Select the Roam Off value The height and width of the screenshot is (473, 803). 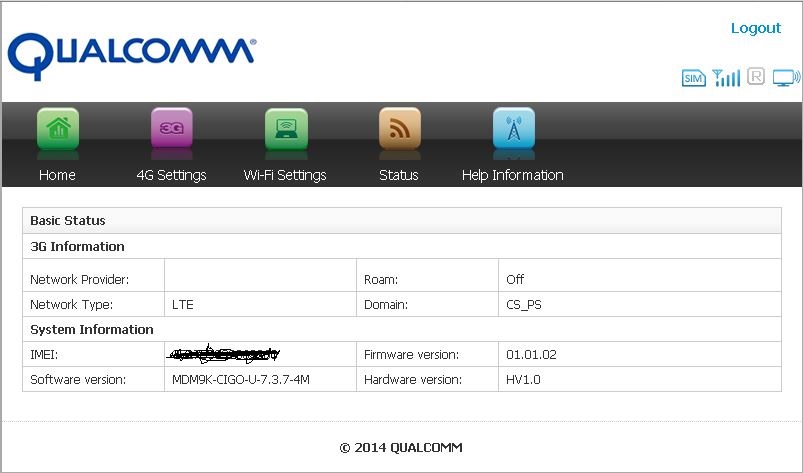point(515,280)
